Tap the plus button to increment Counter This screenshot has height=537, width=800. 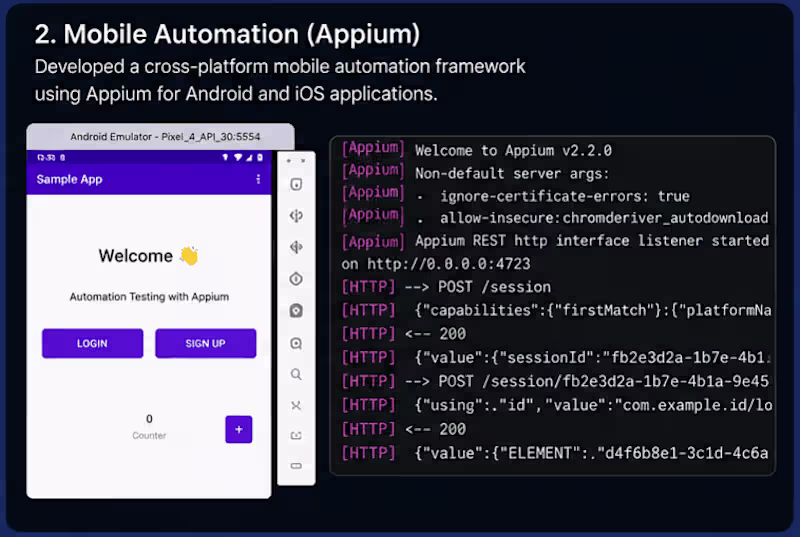pos(239,429)
